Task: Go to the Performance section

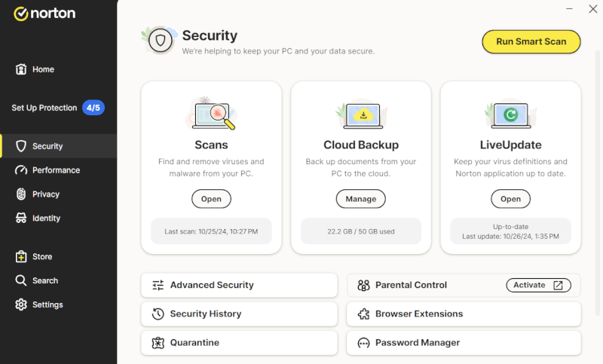Action: point(59,170)
